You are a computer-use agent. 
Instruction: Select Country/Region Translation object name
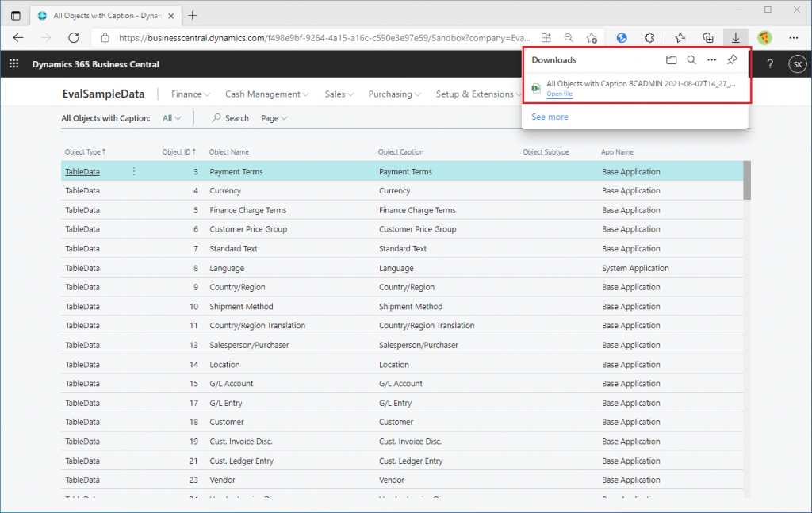[x=258, y=325]
